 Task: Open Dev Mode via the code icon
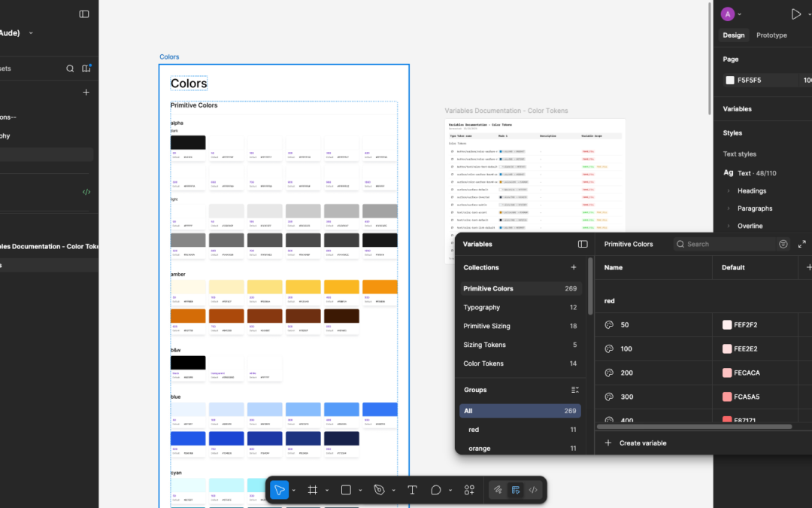tap(533, 489)
